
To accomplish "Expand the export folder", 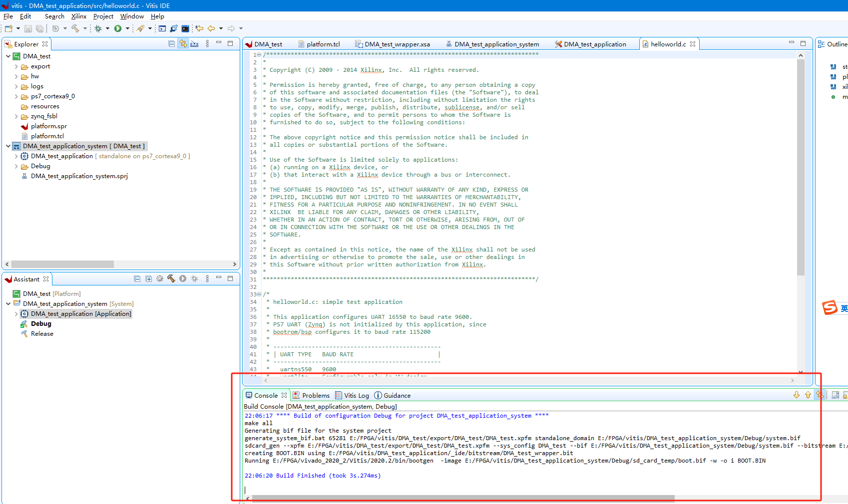I will pos(16,66).
